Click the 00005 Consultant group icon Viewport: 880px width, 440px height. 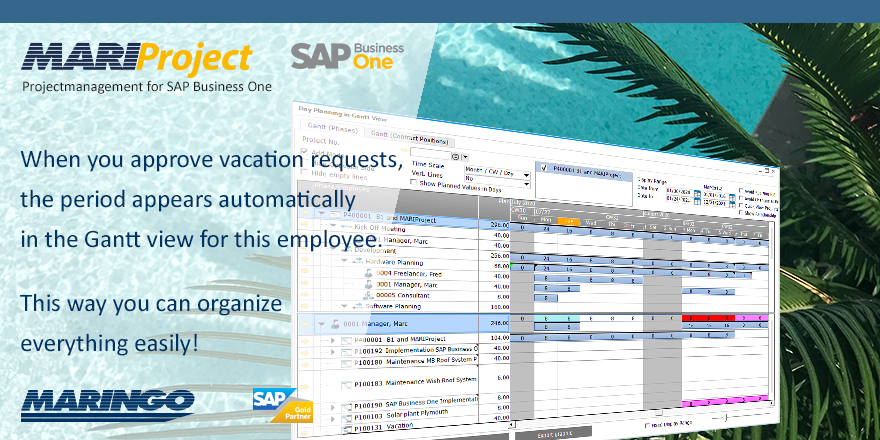click(x=368, y=295)
